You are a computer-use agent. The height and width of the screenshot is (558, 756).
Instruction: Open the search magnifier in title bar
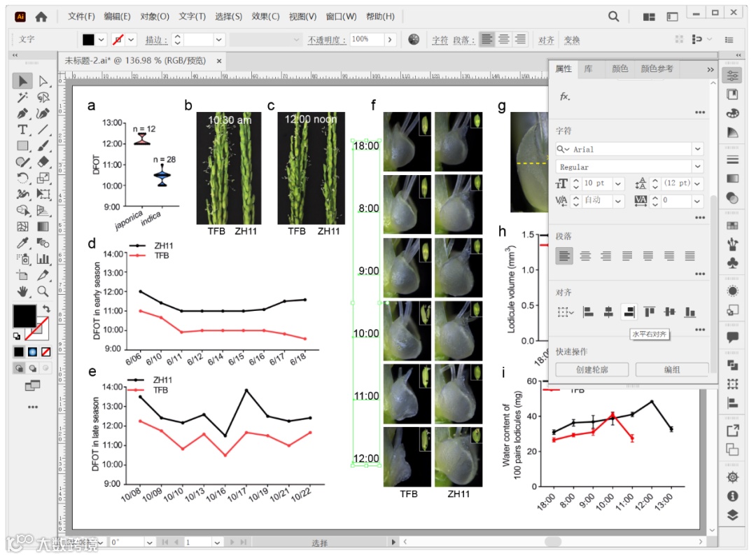pyautogui.click(x=613, y=17)
